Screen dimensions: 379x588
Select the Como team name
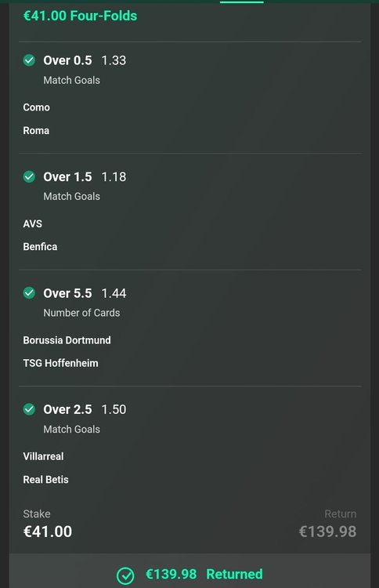(x=36, y=107)
